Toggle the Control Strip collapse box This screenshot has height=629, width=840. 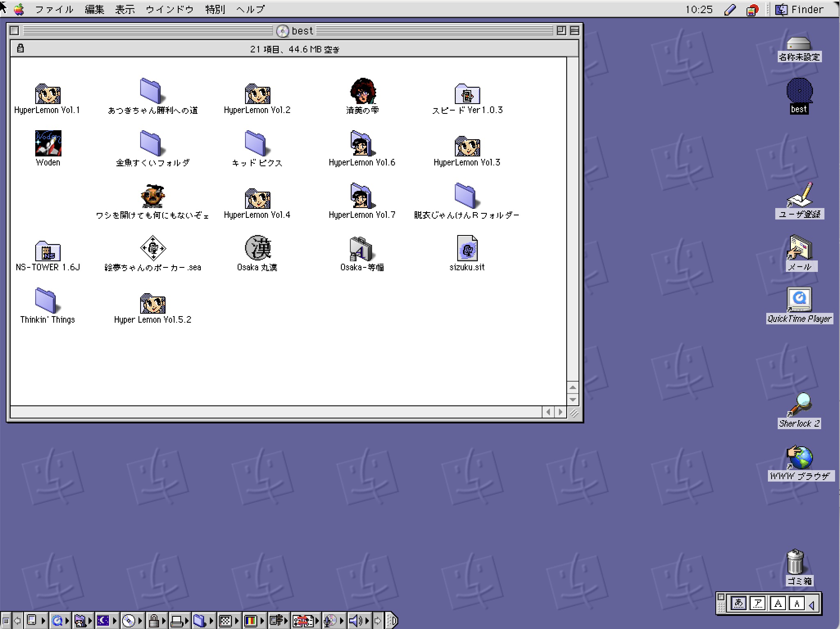click(6, 621)
